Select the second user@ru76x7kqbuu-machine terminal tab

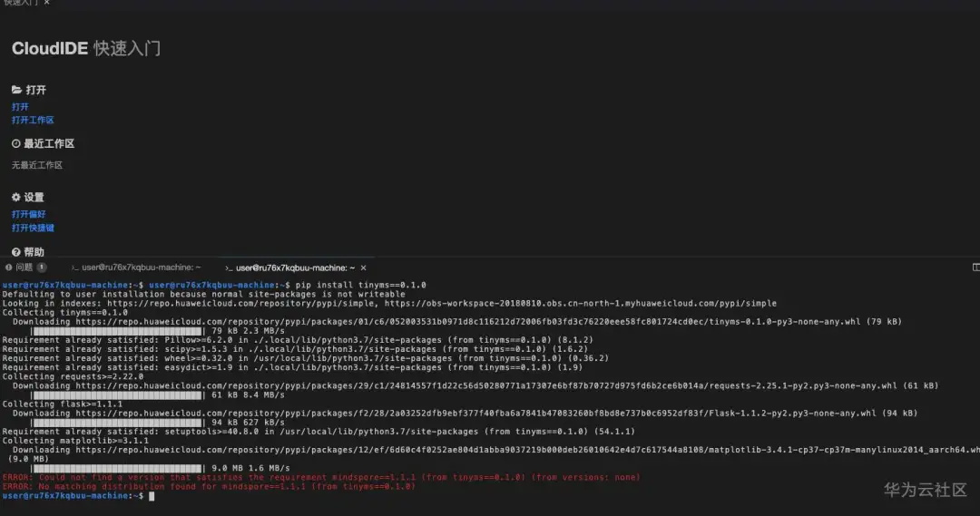click(295, 268)
